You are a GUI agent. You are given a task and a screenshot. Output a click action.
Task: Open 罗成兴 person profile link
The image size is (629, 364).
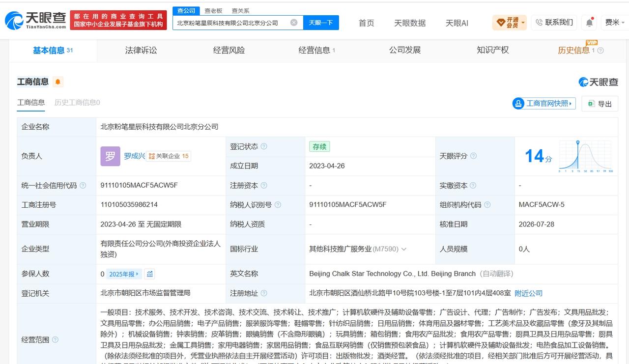click(134, 156)
